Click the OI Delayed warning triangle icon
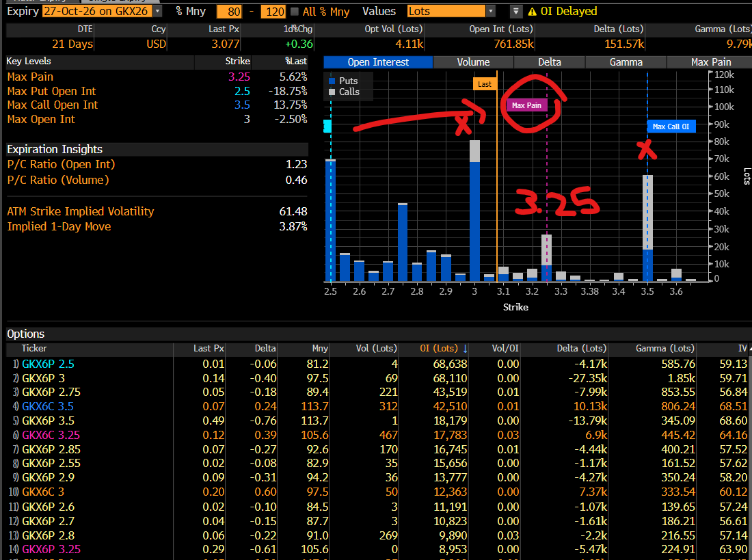This screenshot has height=560, width=752. (532, 12)
